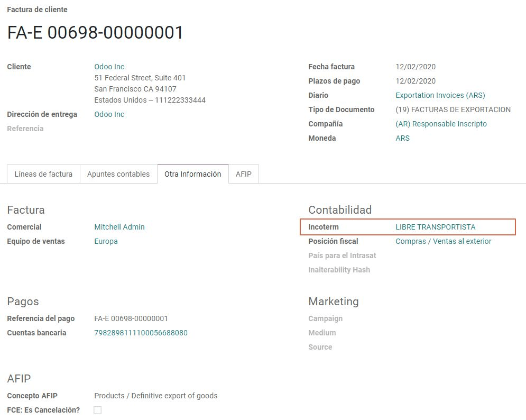526x420 pixels.
Task: Click the delivery address Odoo Inc link
Action: click(x=109, y=114)
